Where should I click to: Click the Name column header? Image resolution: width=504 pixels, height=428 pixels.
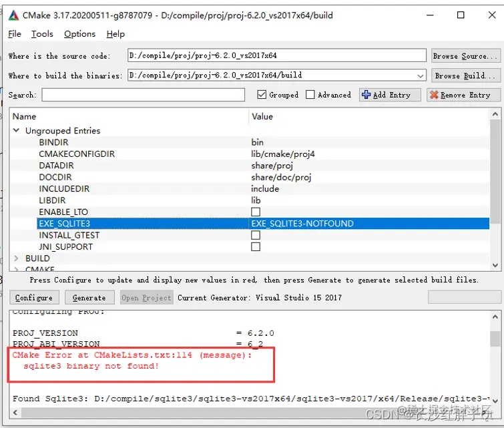click(x=24, y=116)
